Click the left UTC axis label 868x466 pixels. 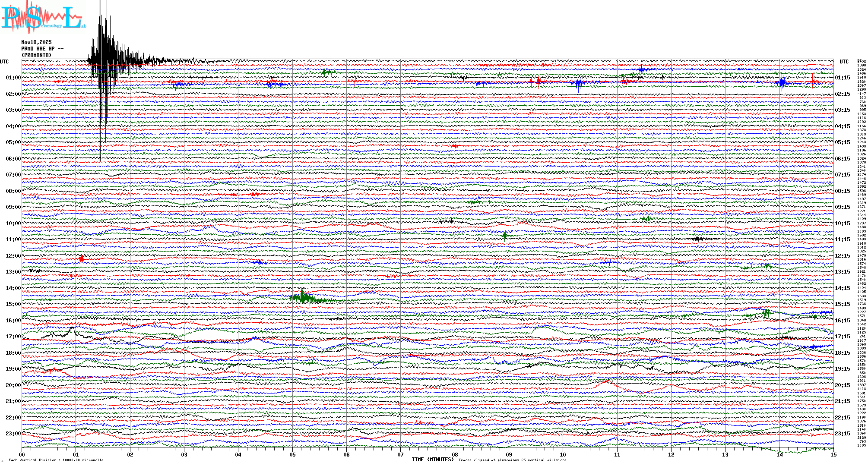pyautogui.click(x=4, y=62)
